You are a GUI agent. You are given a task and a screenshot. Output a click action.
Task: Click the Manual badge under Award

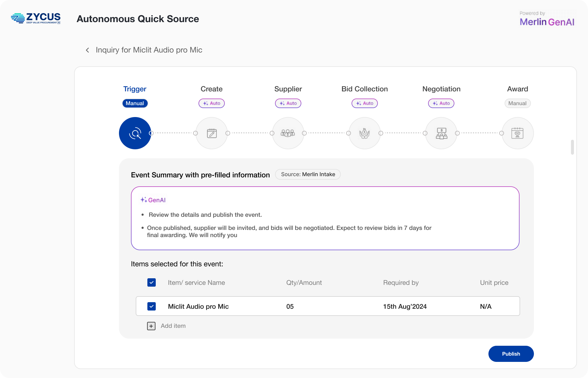pyautogui.click(x=517, y=103)
